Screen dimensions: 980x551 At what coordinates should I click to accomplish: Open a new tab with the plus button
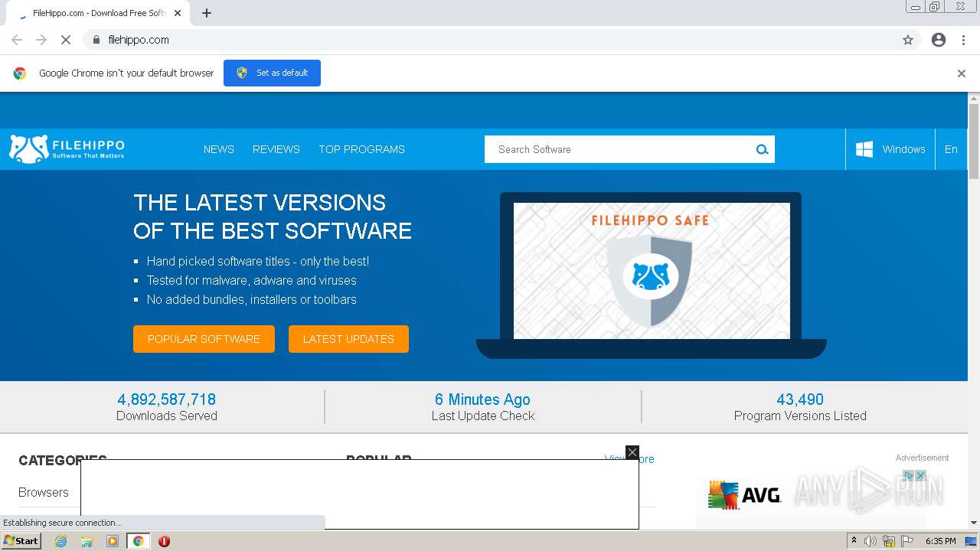pos(207,13)
